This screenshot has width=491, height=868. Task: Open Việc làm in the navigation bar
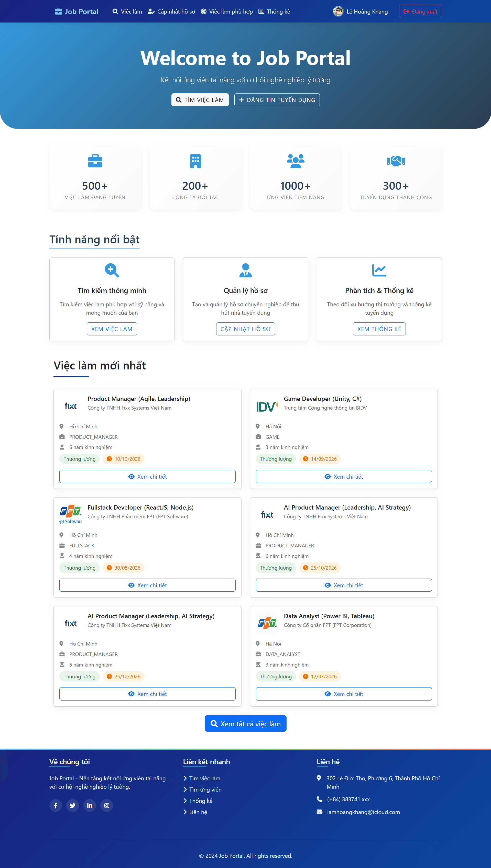(127, 12)
